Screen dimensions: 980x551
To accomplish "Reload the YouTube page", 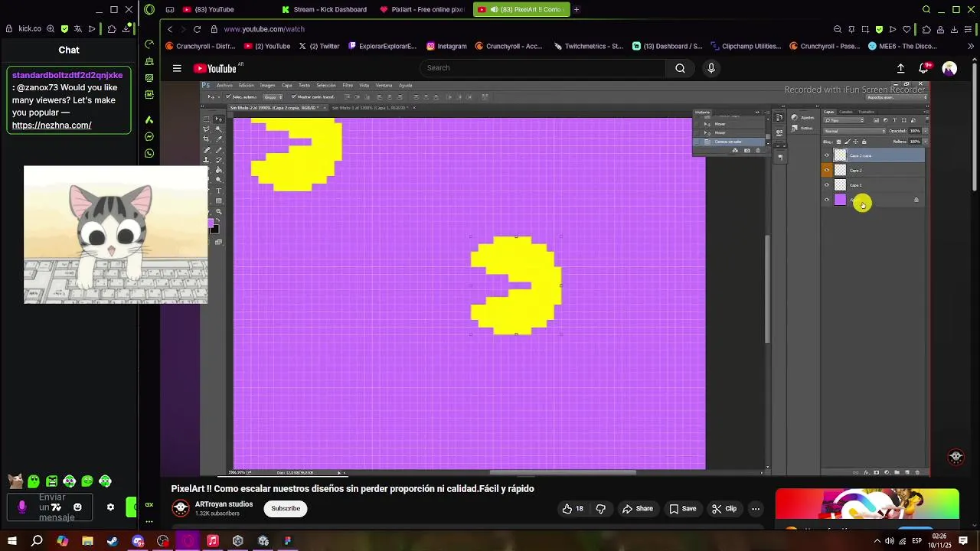I will (197, 29).
